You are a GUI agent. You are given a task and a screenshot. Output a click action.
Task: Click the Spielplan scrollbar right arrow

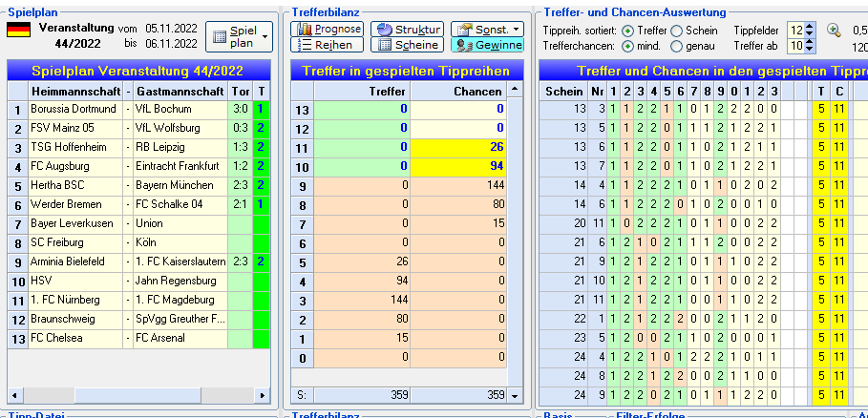click(263, 395)
